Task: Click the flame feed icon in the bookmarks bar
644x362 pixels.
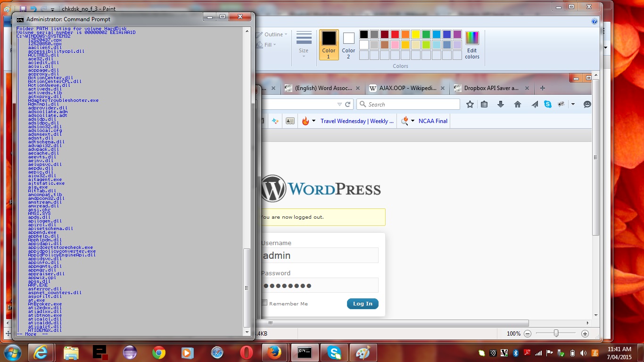Action: tap(305, 121)
